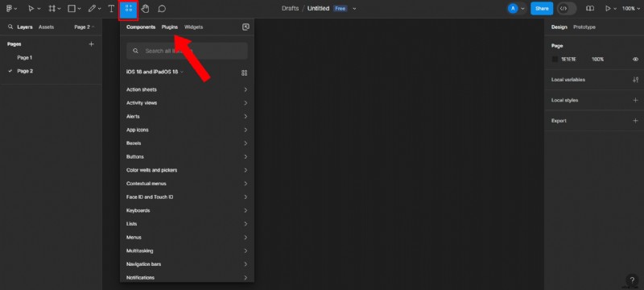Toggle Dev Mode switch
The width and height of the screenshot is (644, 290).
tap(567, 9)
